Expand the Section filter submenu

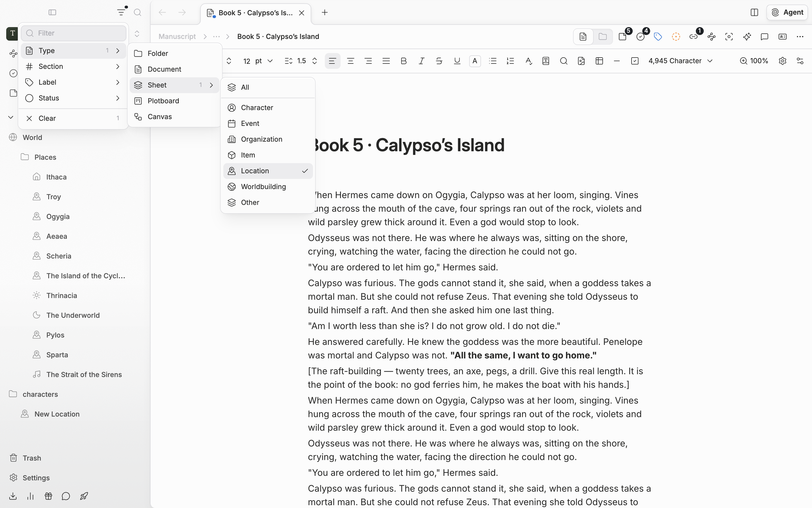[x=74, y=66]
